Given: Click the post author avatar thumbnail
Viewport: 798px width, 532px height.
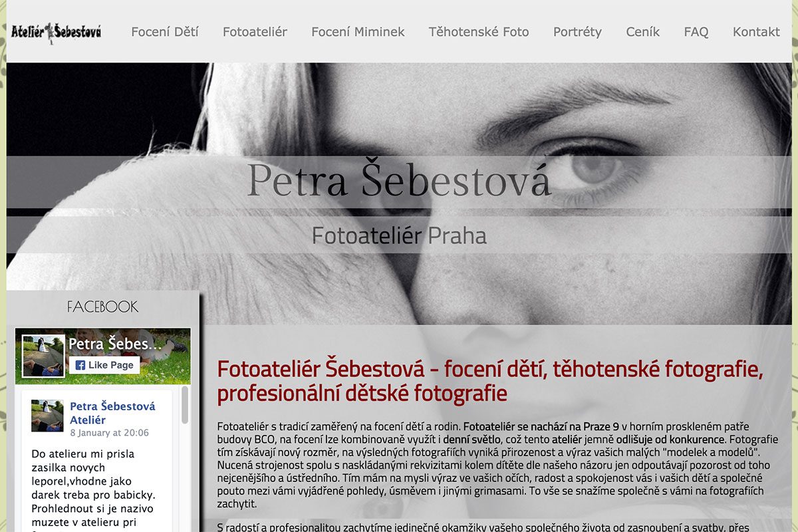Looking at the screenshot, I should 47,416.
